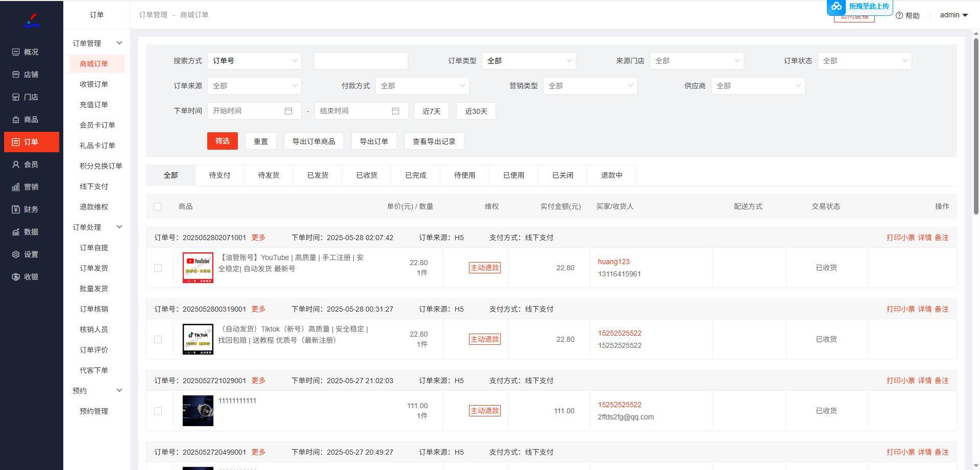Viewport: 980px width, 470px height.
Task: Open the 付款方式 dropdown
Action: [422, 86]
